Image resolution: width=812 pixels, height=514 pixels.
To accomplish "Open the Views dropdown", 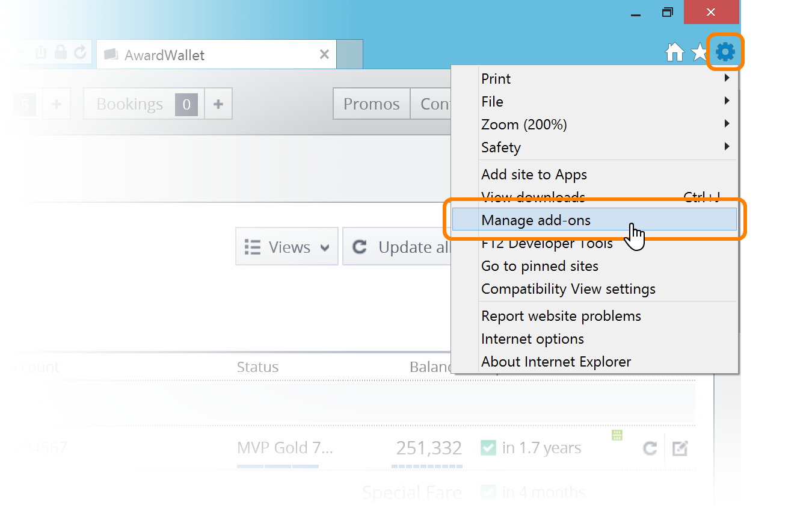I will pos(287,247).
